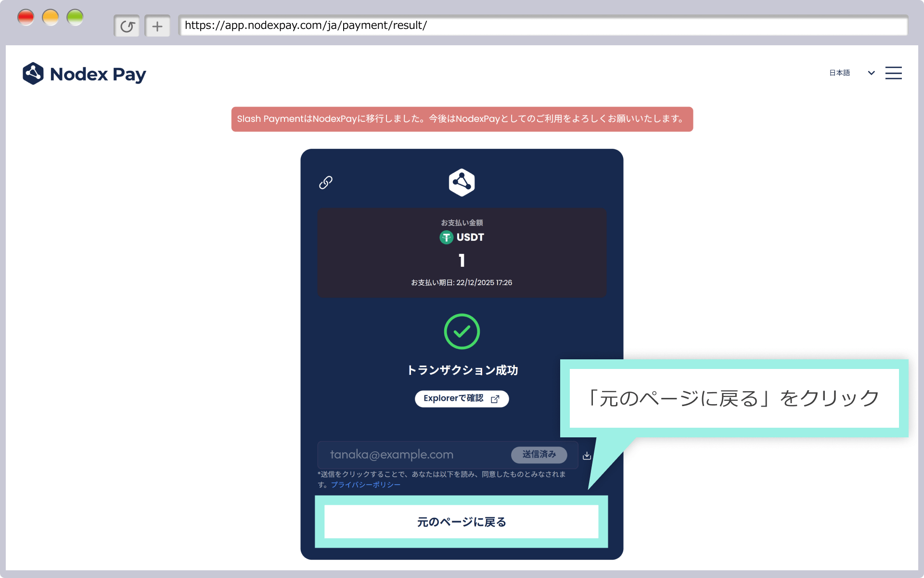The height and width of the screenshot is (578, 924).
Task: Click the external link icon beside Explorerで確認
Action: tap(496, 399)
